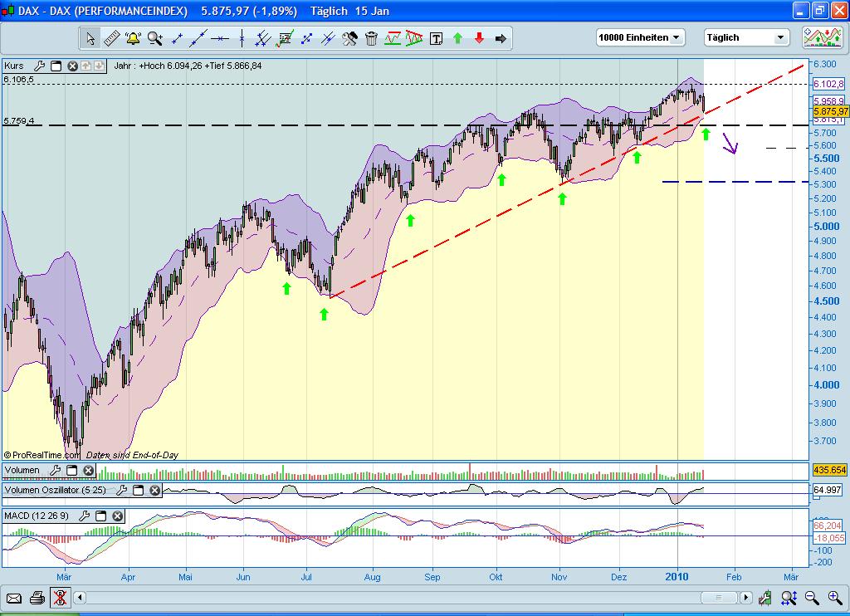Select the black right arrow marker tool
The image size is (850, 616).
pyautogui.click(x=501, y=38)
